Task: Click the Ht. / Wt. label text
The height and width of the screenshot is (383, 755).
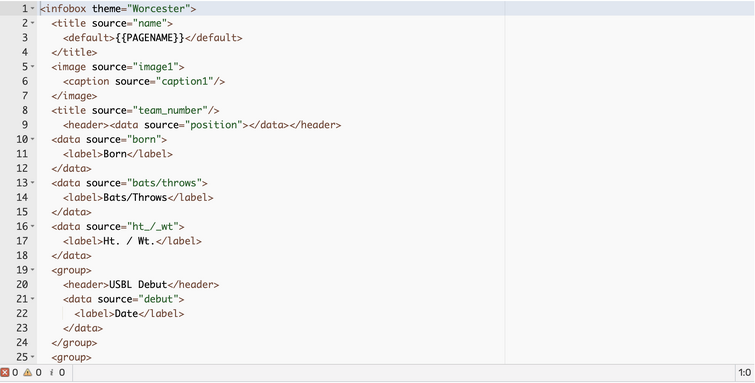Action: tap(130, 241)
